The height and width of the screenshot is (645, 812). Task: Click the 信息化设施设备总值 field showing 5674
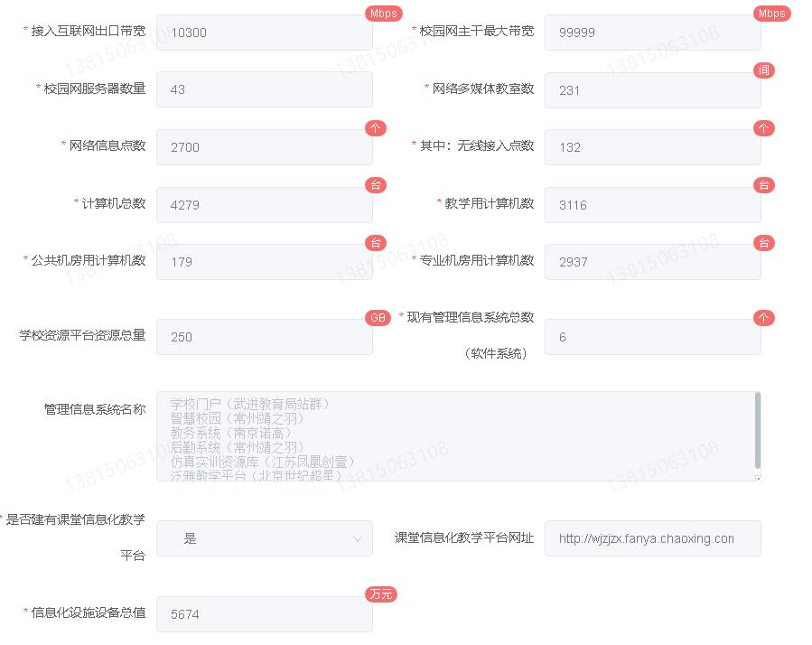[x=265, y=614]
